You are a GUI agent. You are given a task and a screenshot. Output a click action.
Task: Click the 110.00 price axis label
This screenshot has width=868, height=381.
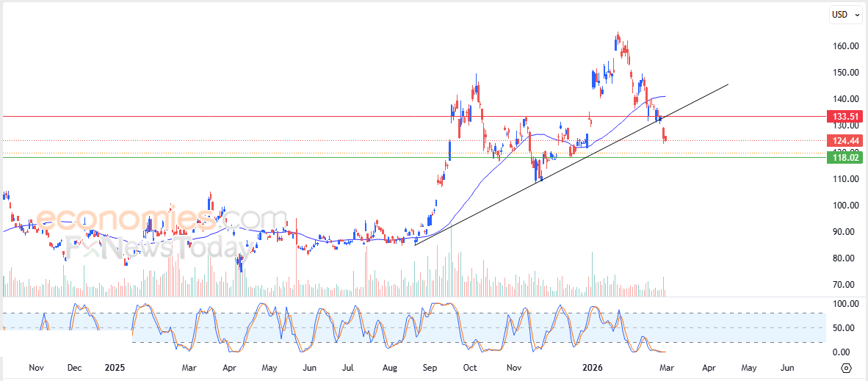tap(847, 179)
